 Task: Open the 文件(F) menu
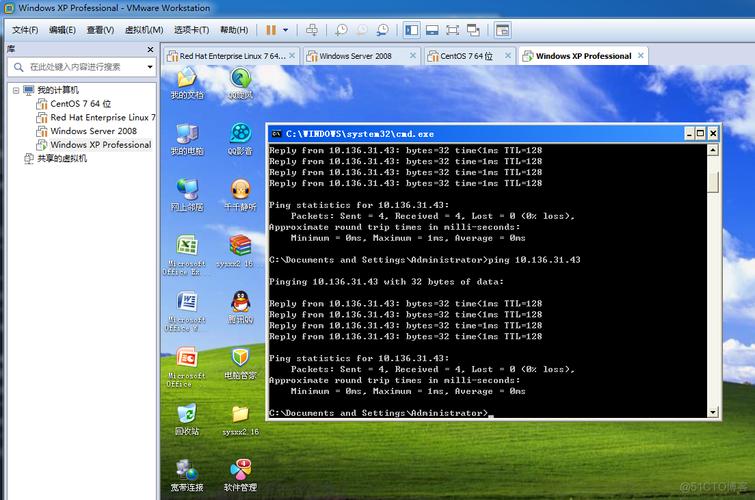25,30
